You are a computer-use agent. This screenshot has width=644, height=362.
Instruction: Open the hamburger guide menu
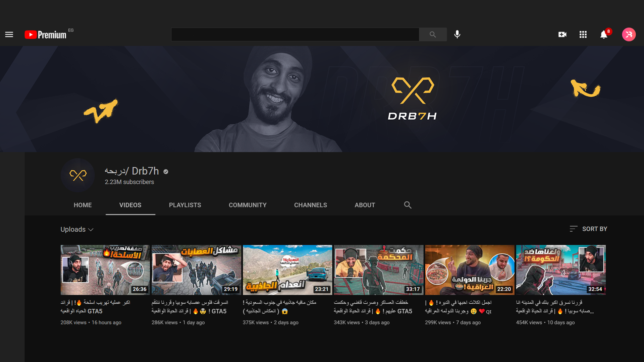coord(9,35)
